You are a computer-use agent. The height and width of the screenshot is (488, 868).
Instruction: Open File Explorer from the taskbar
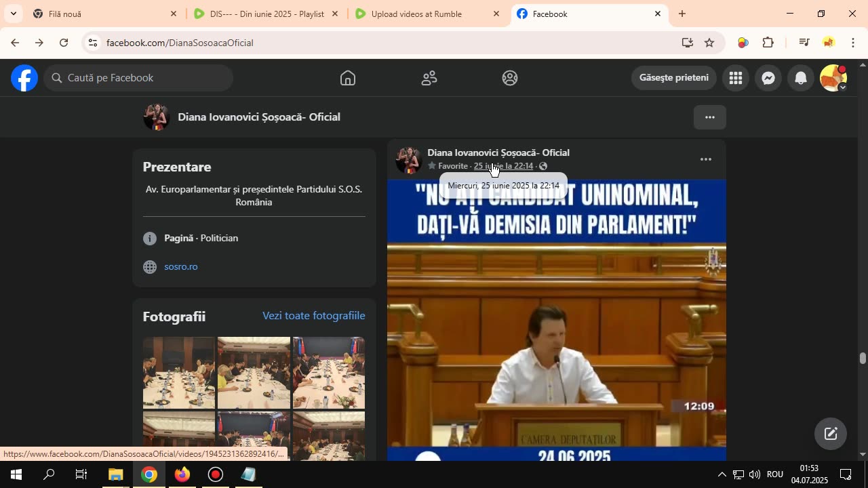[x=115, y=474]
